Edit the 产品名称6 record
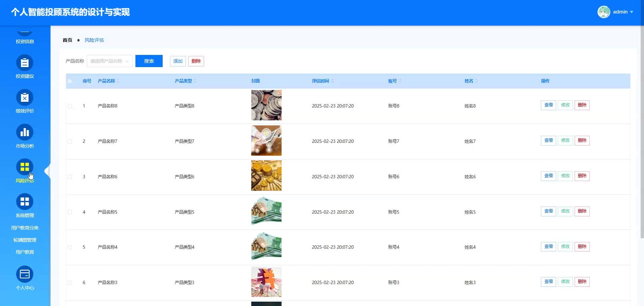This screenshot has width=644, height=306. pyautogui.click(x=565, y=176)
